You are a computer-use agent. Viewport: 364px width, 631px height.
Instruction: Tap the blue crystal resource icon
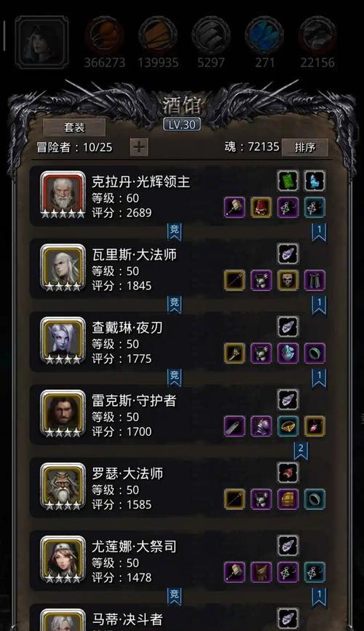click(x=264, y=36)
